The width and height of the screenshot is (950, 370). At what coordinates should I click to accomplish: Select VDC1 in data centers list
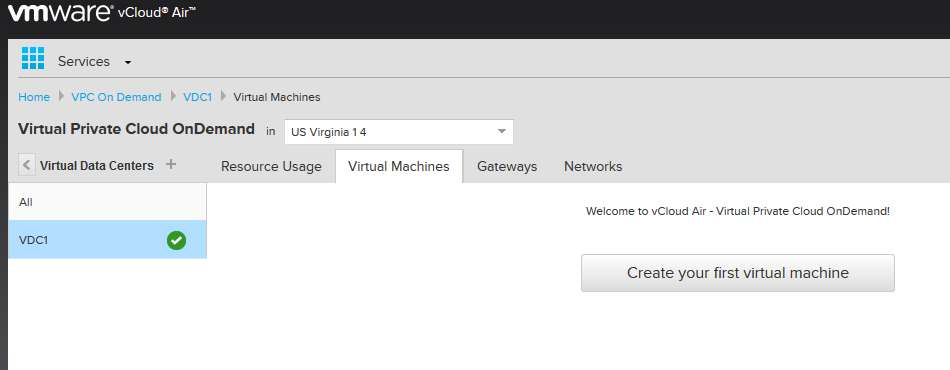tap(107, 240)
